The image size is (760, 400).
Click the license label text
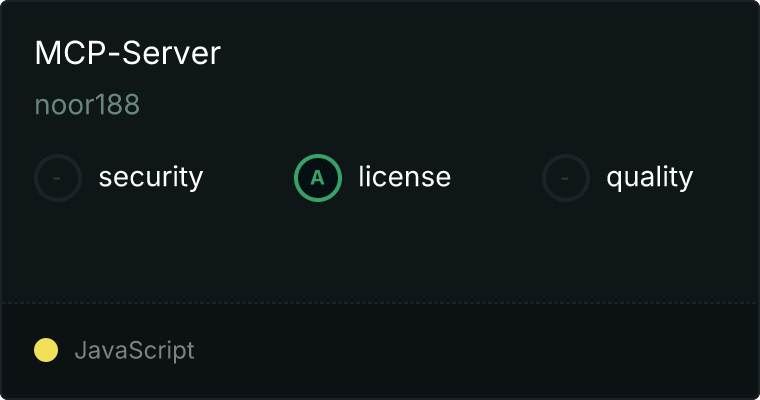405,176
